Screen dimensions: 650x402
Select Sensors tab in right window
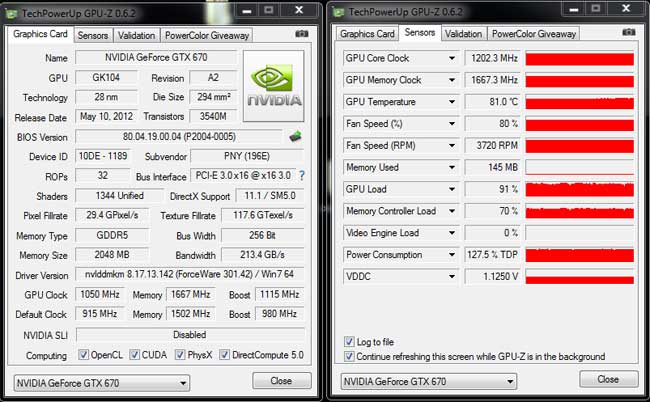point(420,32)
